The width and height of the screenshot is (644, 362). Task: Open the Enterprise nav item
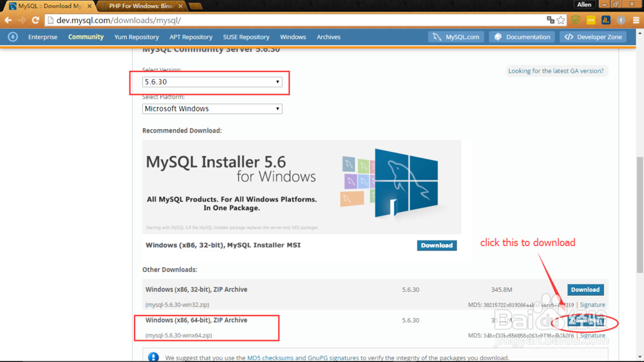click(43, 37)
